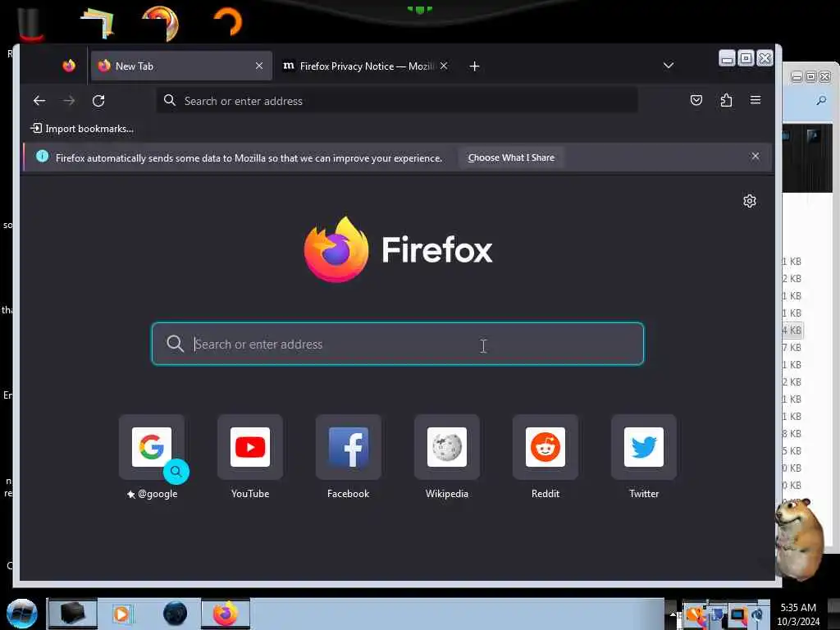Close the New Tab tab
The height and width of the screenshot is (630, 840).
coord(258,66)
